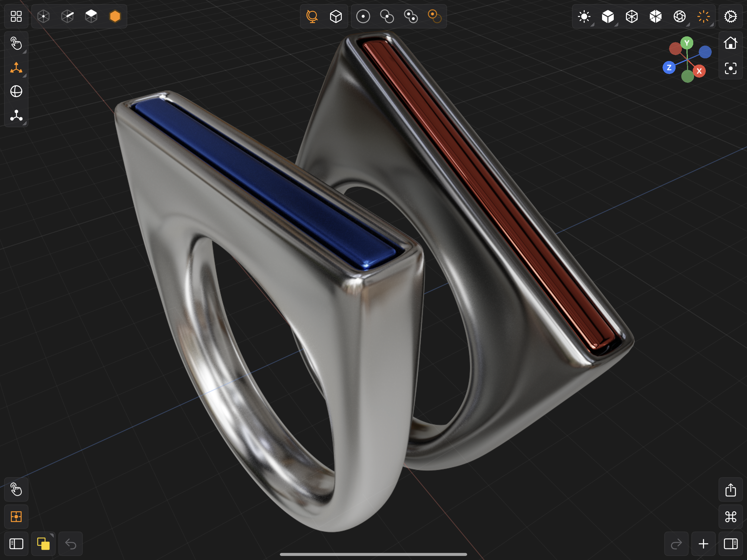Select the local orientation cube icon

[x=336, y=16]
